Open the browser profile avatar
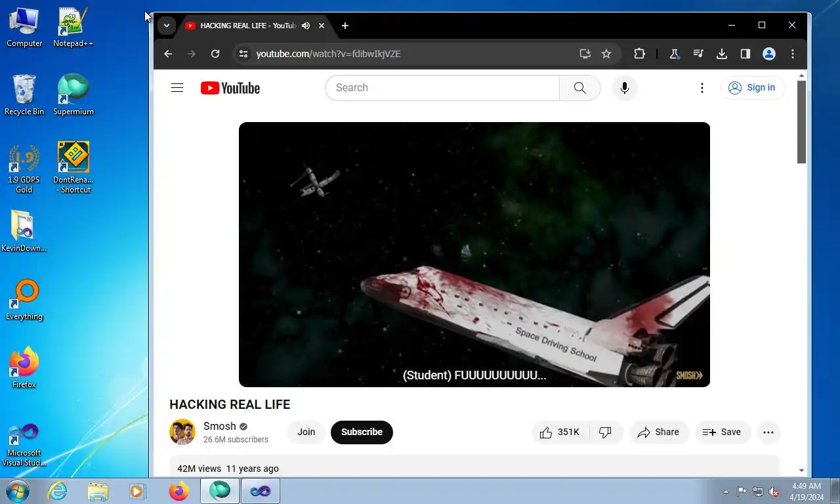840x504 pixels. pos(769,54)
